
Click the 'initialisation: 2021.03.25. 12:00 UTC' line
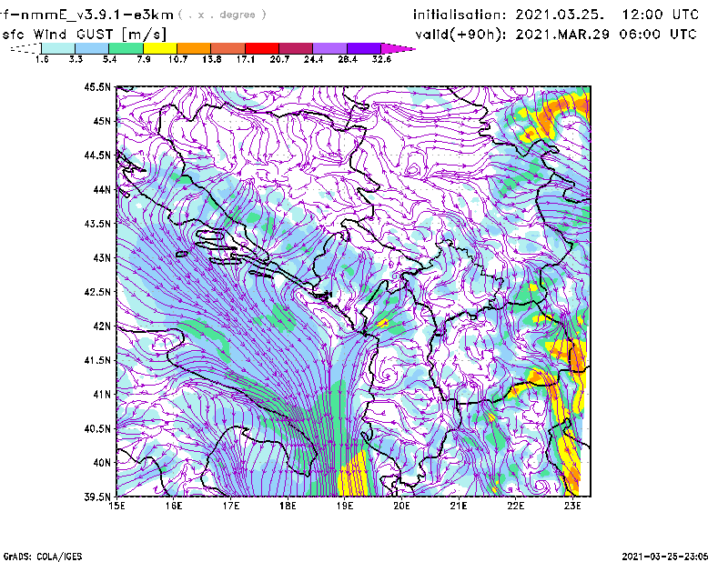tap(556, 15)
